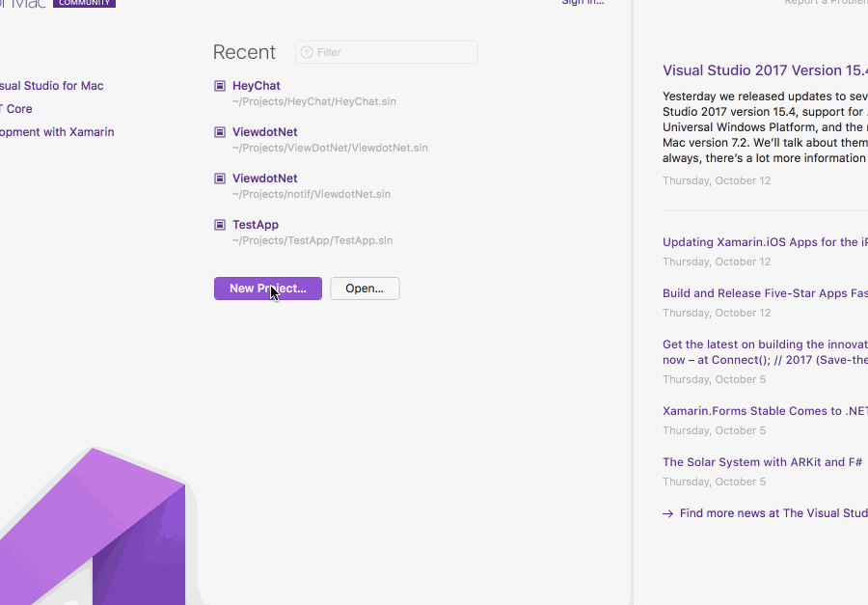The height and width of the screenshot is (605, 868).
Task: Click the "Report a Problem" link
Action: [825, 2]
